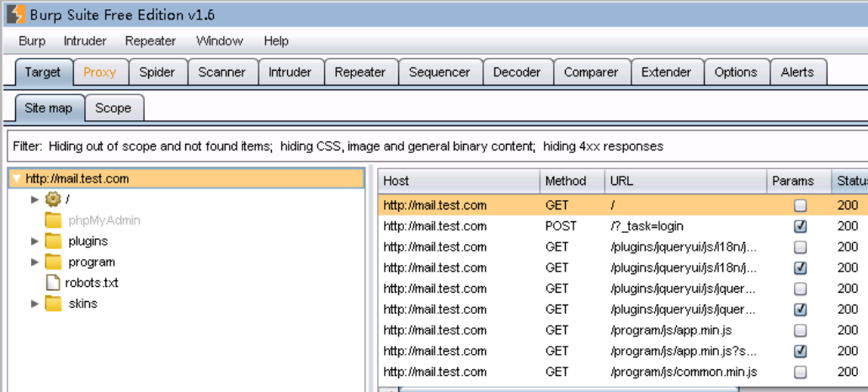868x392 pixels.
Task: Sort table by Host column header
Action: (x=459, y=182)
